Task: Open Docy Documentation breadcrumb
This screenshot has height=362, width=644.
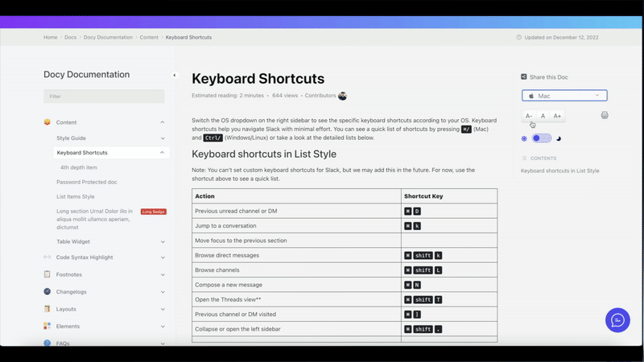Action: (108, 37)
